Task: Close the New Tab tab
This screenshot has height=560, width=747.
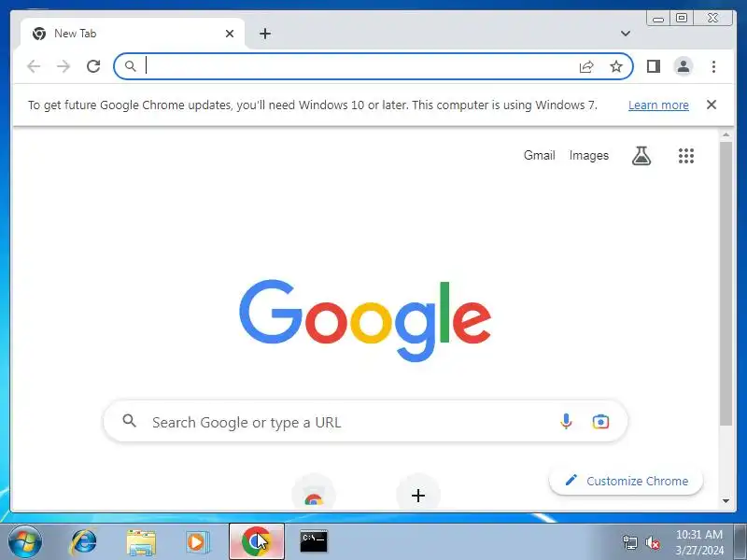Action: tap(230, 34)
